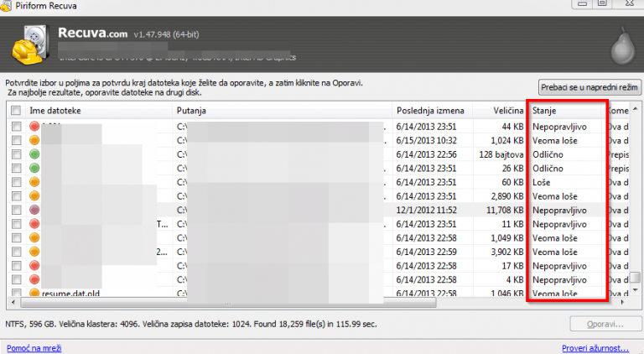Select the resume.dat.old file name
644x354 pixels.
pos(70,294)
